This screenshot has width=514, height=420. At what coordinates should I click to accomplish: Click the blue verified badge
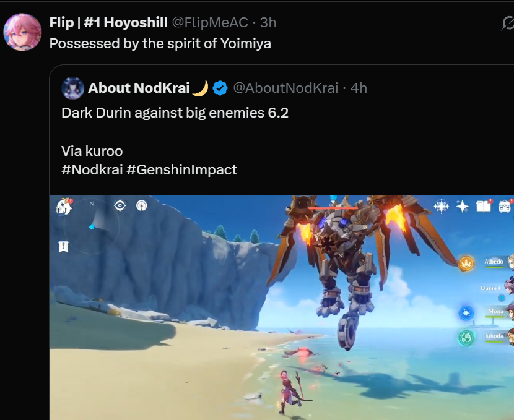point(220,88)
